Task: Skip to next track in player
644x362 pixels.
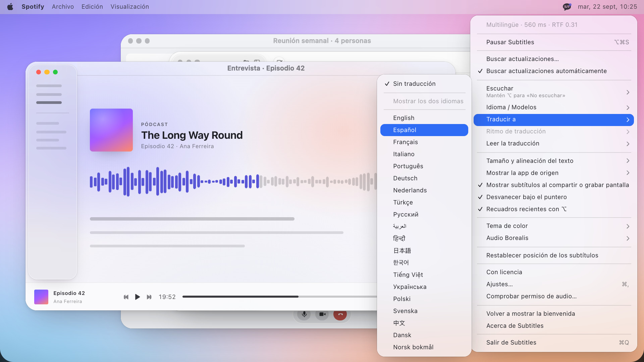Action: [x=149, y=297]
